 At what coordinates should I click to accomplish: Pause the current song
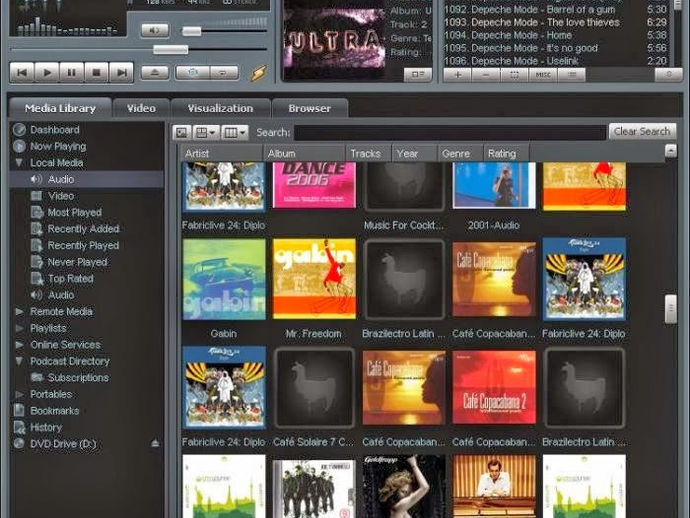pos(71,73)
